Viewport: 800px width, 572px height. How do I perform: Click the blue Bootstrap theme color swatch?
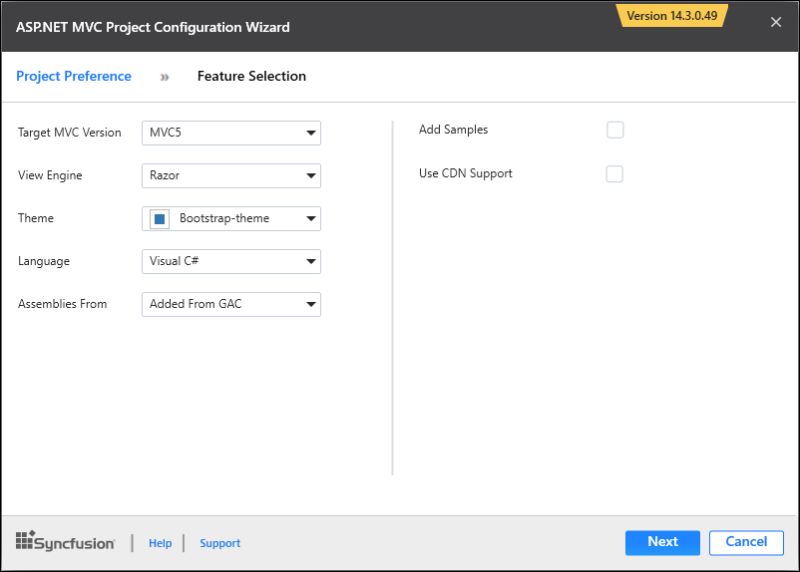coord(159,219)
